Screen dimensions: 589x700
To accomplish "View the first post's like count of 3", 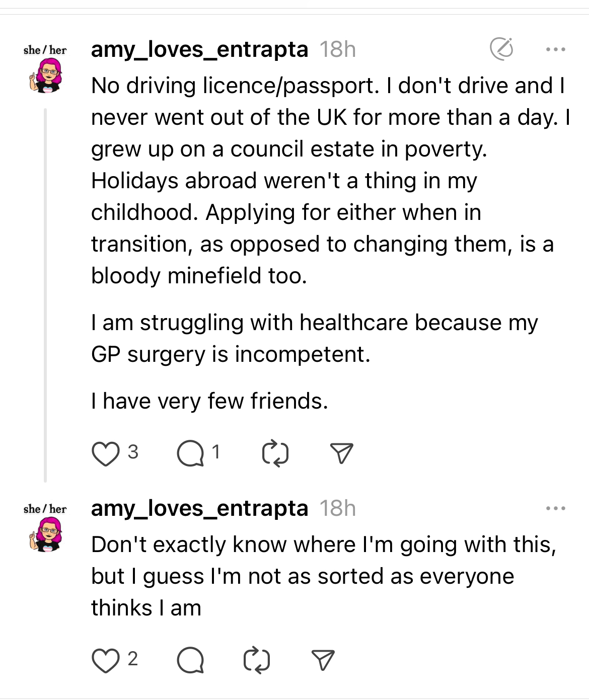I will (133, 452).
